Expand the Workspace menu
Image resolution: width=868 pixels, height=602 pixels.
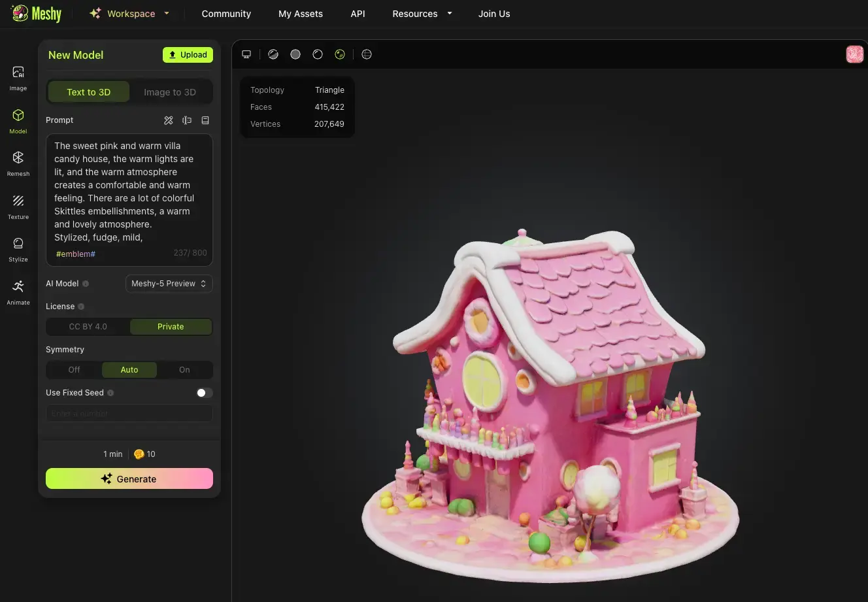tap(129, 14)
